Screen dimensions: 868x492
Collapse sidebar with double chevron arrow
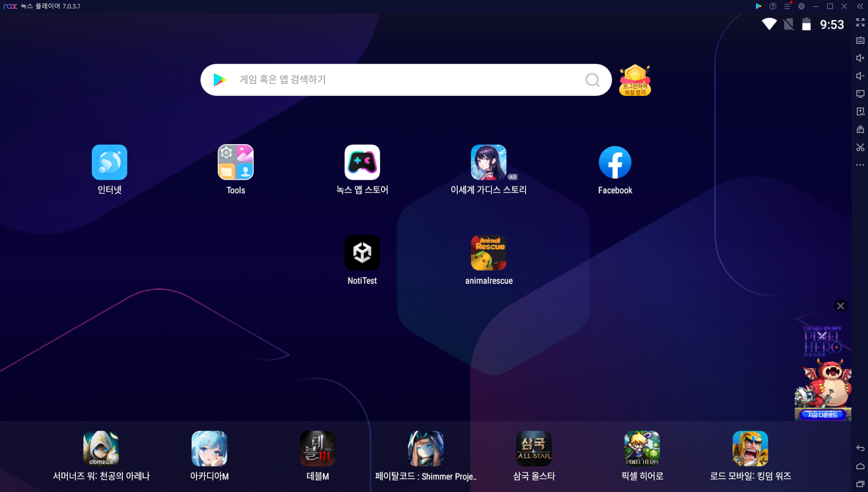(860, 6)
